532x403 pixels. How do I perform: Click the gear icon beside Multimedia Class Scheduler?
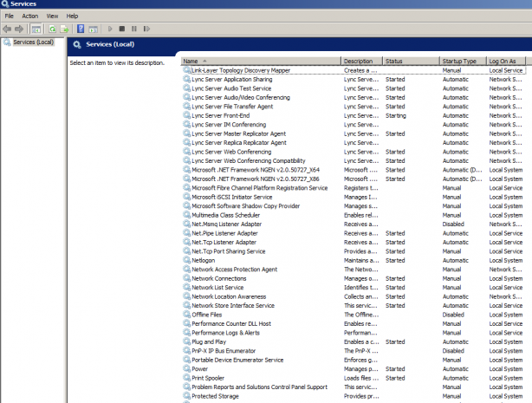pyautogui.click(x=186, y=215)
